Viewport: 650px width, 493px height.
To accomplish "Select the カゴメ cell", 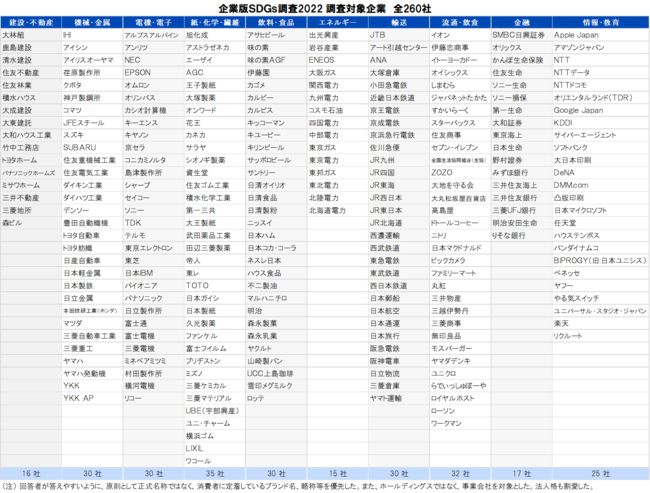I will [x=276, y=85].
